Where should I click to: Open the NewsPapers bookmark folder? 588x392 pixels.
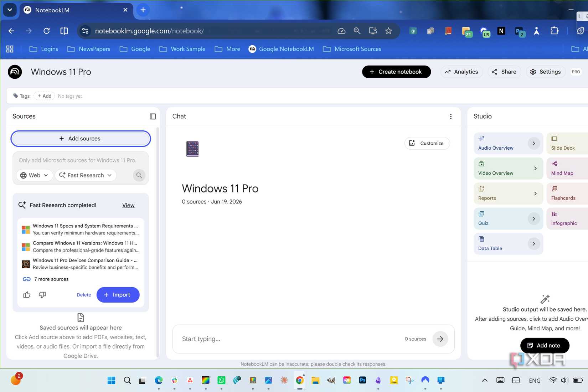click(x=89, y=49)
